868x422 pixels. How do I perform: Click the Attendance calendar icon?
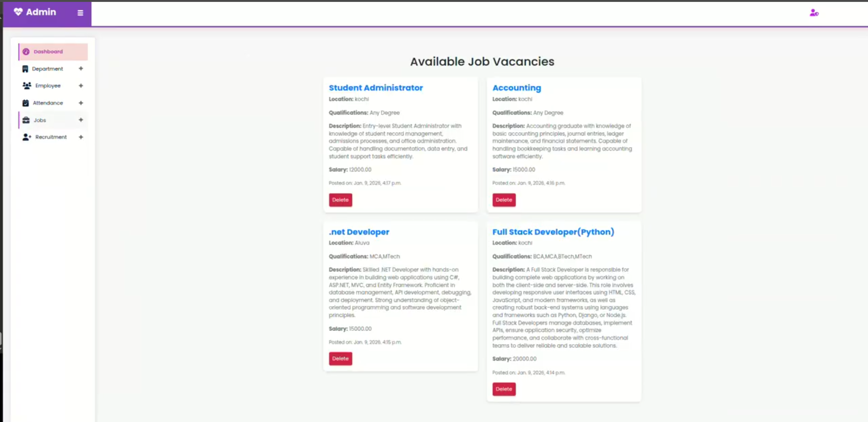click(x=26, y=103)
